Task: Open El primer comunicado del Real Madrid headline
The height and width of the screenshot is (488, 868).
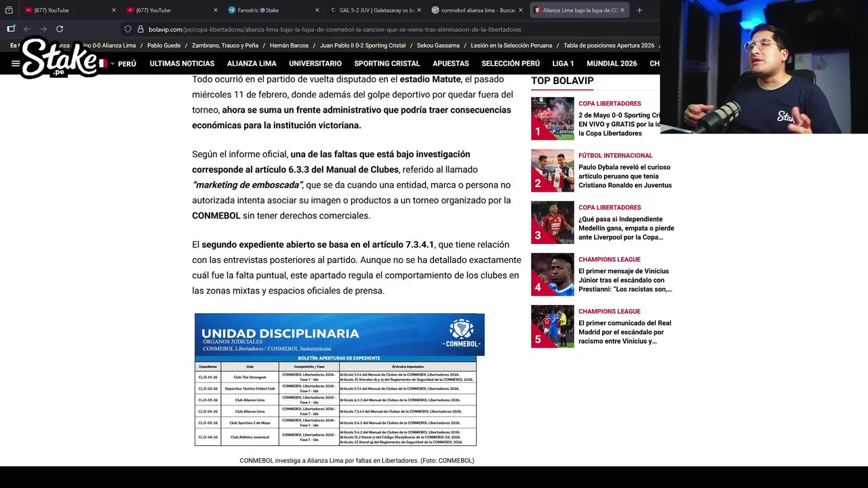Action: (625, 332)
